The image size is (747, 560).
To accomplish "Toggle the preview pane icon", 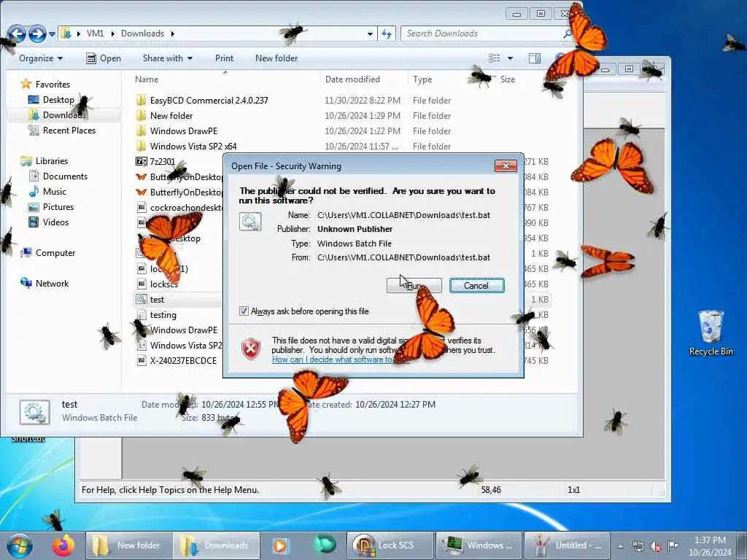I will 535,58.
